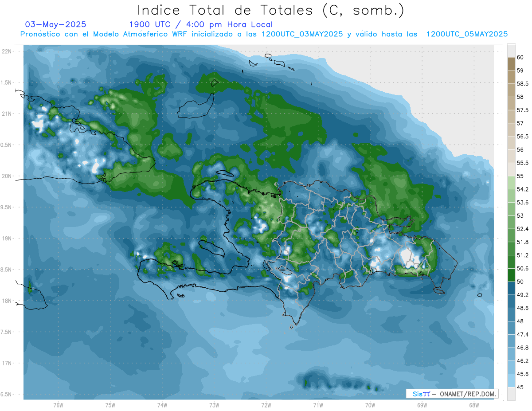Pick the pale green swatch between 54.2 and 55

(511, 183)
